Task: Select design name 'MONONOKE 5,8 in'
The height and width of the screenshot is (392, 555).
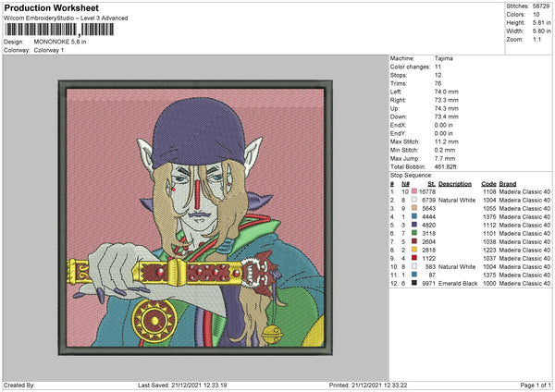Action: [x=60, y=42]
